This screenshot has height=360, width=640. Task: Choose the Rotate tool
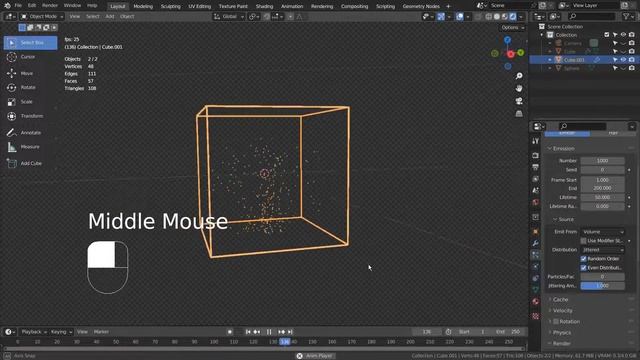(30, 88)
